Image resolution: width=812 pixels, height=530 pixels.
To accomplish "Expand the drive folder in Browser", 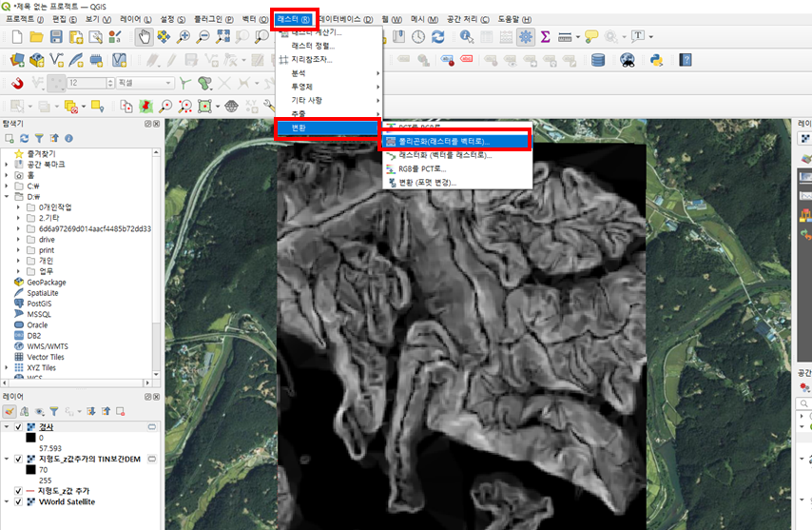I will click(18, 240).
